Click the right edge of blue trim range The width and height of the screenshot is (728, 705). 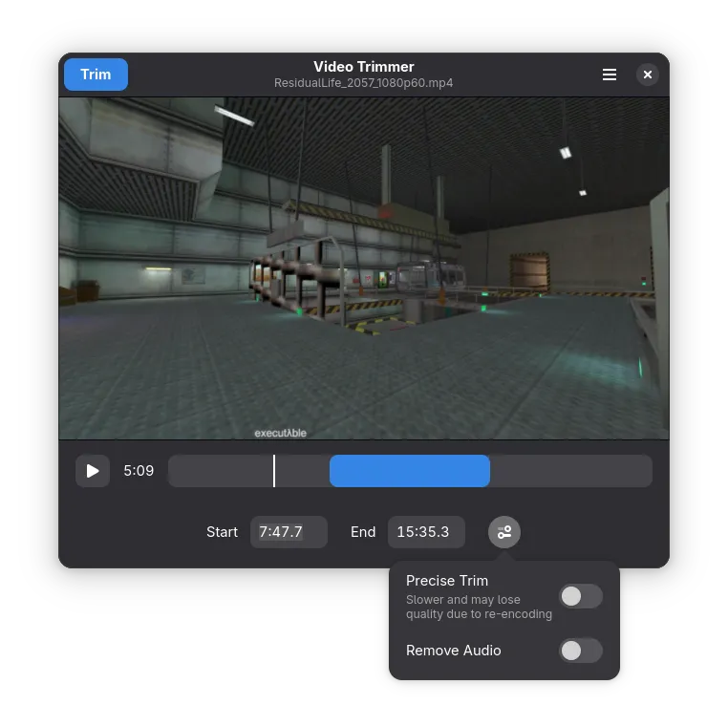pos(488,471)
